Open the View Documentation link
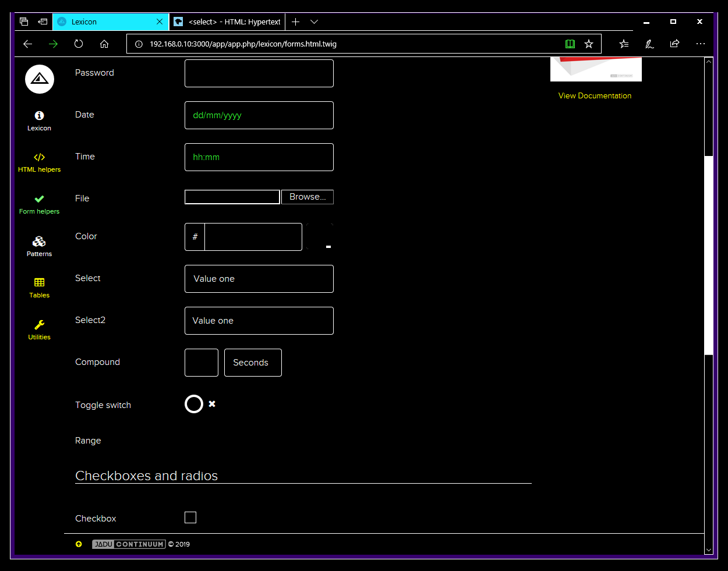The width and height of the screenshot is (728, 571). pos(595,95)
